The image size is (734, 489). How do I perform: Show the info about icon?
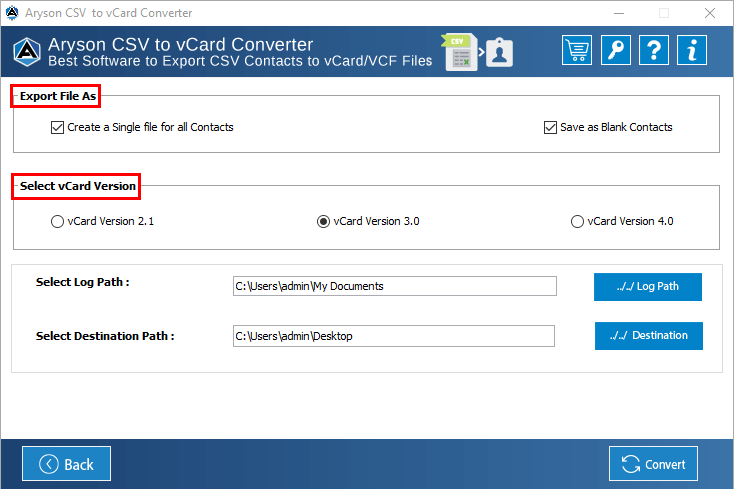pyautogui.click(x=692, y=50)
